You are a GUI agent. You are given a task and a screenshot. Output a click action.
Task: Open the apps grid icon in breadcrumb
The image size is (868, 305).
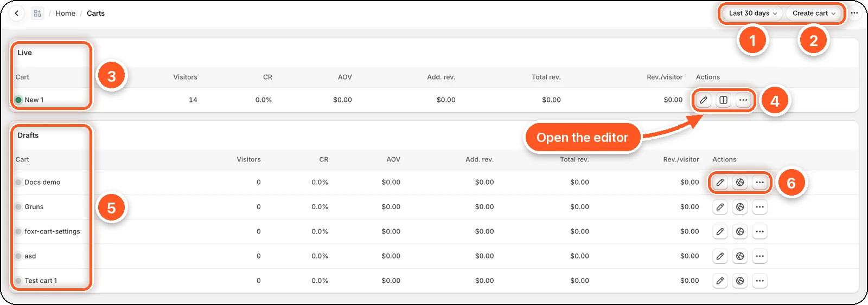tap(37, 13)
